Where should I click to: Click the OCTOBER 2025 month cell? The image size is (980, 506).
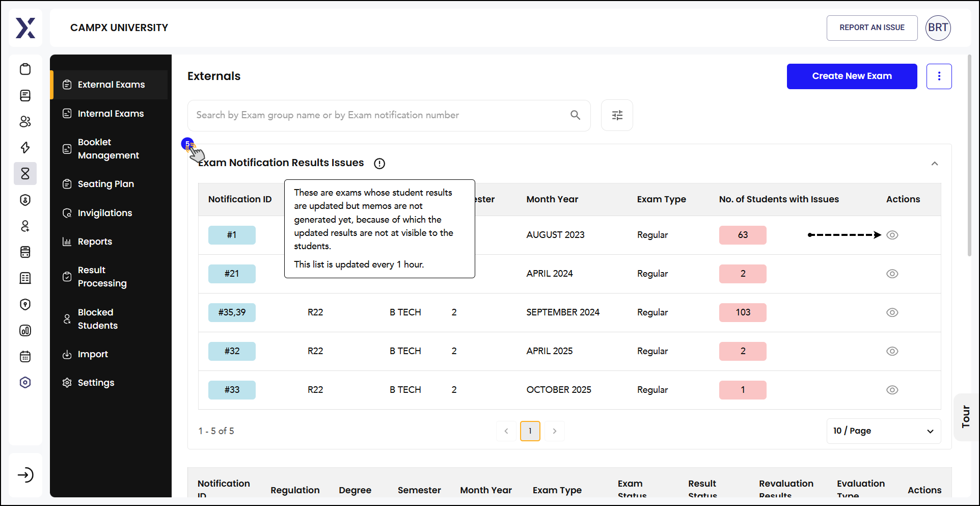click(x=559, y=390)
